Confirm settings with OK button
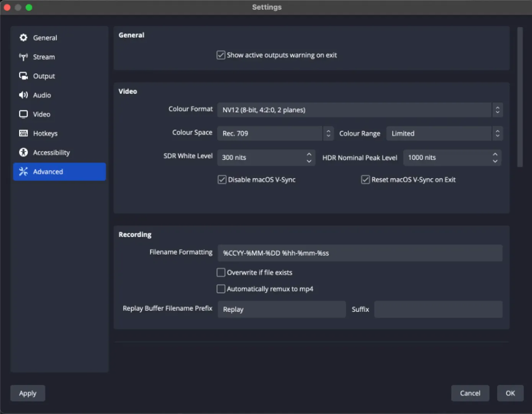Image resolution: width=532 pixels, height=414 pixels. tap(510, 393)
